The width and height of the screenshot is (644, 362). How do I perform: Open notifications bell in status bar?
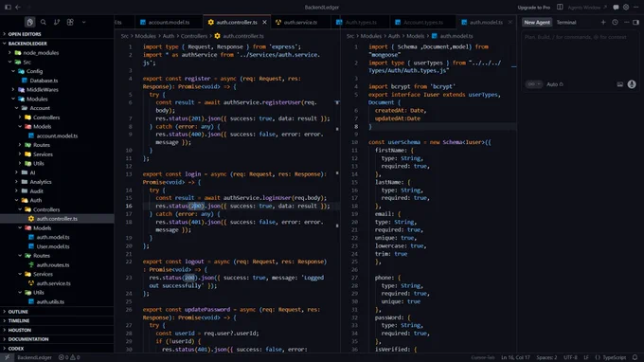pyautogui.click(x=635, y=357)
